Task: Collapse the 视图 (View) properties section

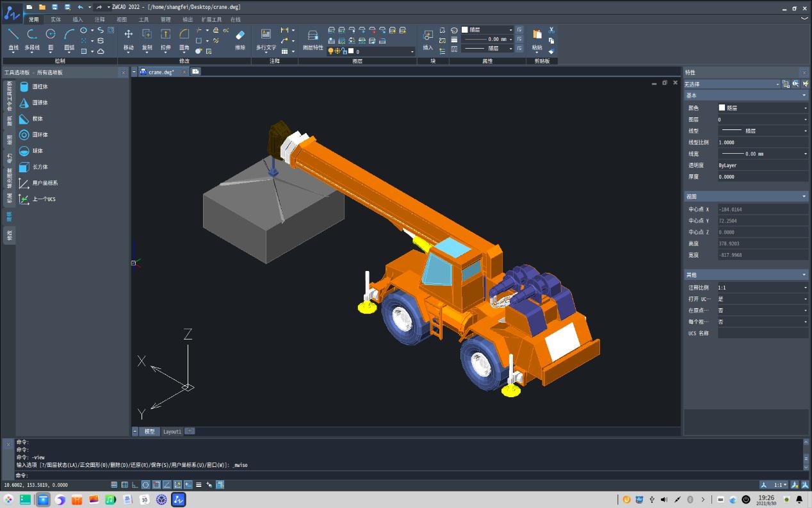Action: click(804, 197)
